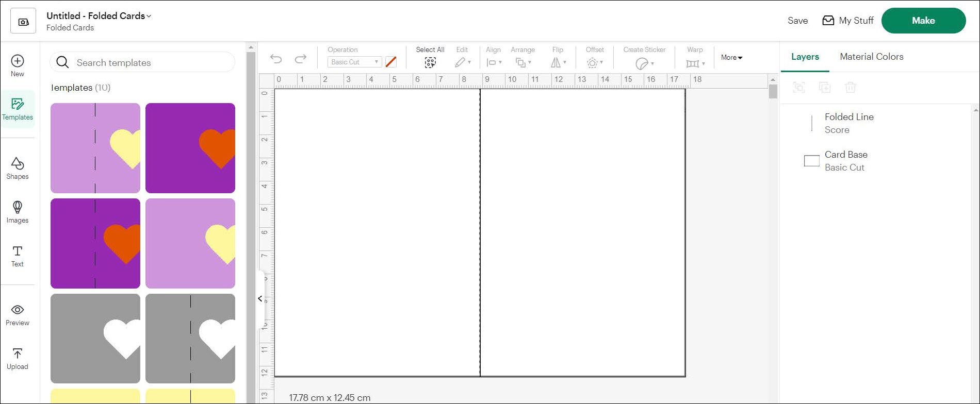Click the search magnifier icon
Image resolution: width=980 pixels, height=404 pixels.
[x=62, y=62]
